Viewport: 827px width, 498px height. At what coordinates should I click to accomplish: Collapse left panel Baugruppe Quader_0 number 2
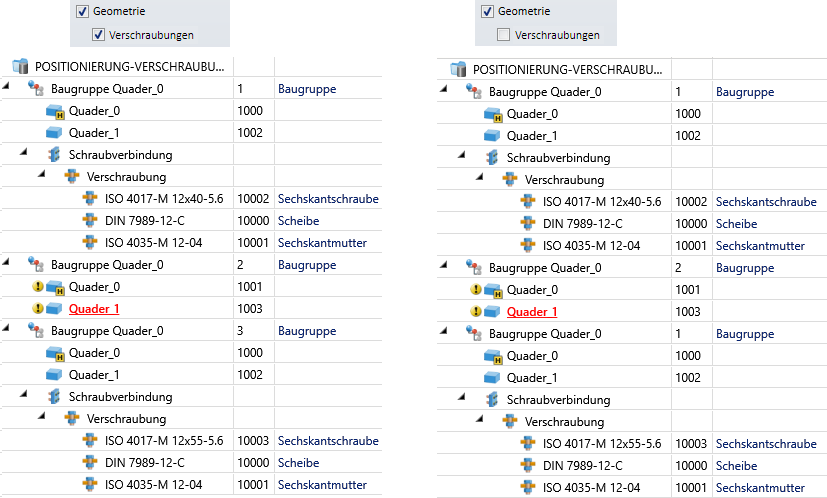9,265
